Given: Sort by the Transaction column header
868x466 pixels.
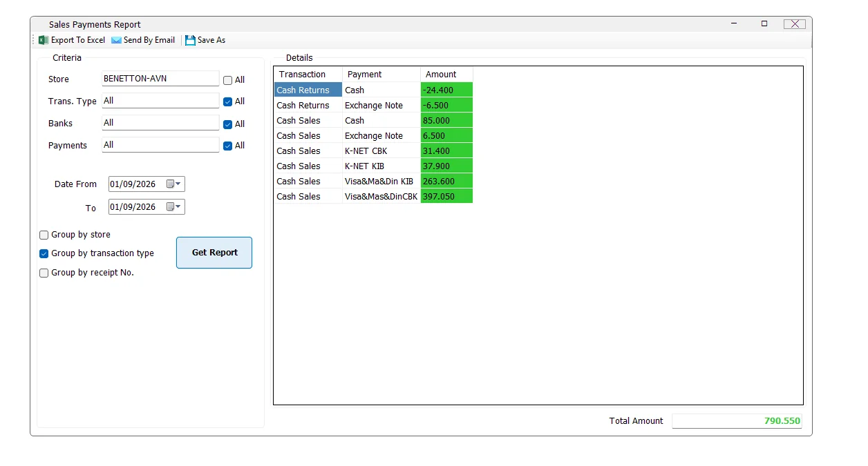Looking at the screenshot, I should pos(308,75).
